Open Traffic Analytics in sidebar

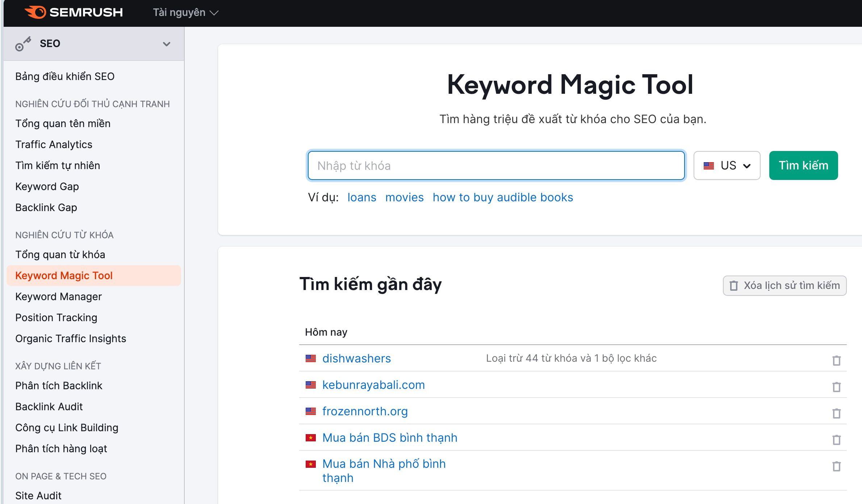pos(54,144)
